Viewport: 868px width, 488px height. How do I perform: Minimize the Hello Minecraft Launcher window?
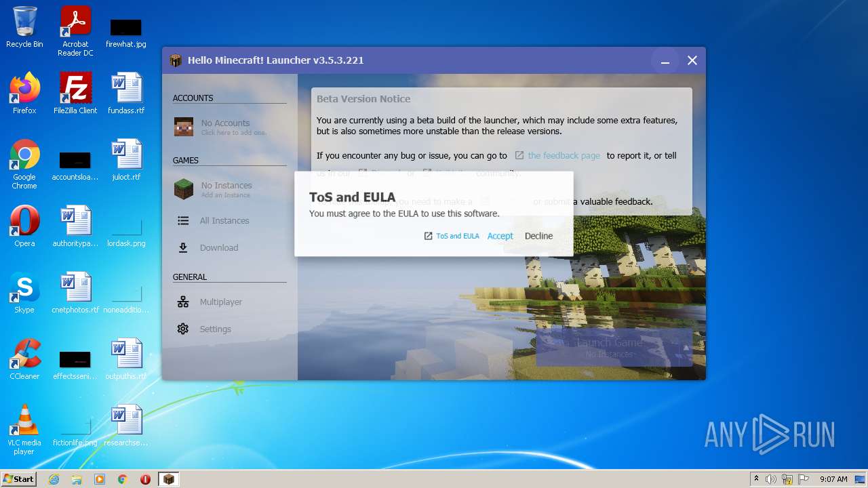point(665,61)
